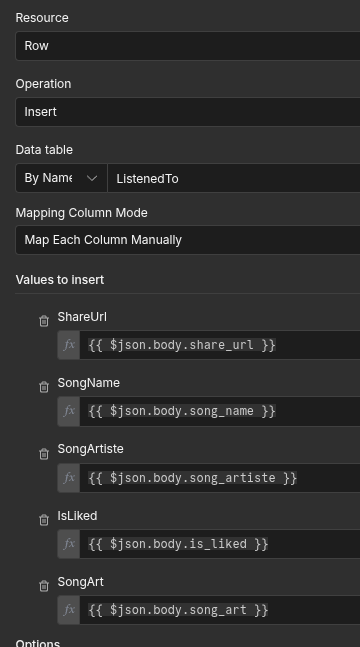This screenshot has height=647, width=360.
Task: Edit the ListenedTo data table name
Action: click(234, 178)
